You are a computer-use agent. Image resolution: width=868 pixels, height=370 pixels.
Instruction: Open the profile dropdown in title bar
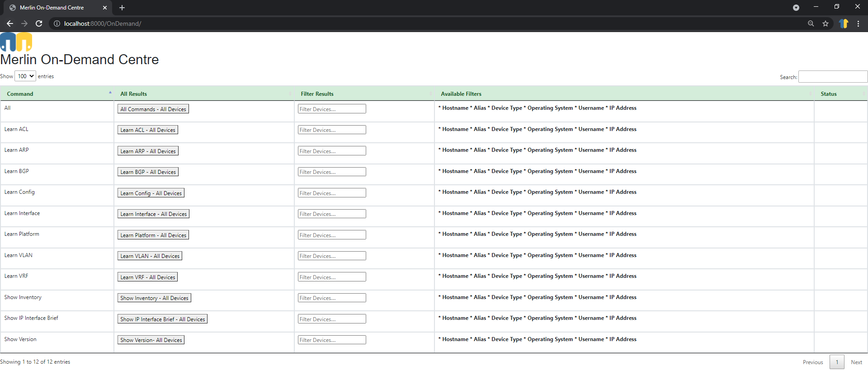(x=796, y=8)
